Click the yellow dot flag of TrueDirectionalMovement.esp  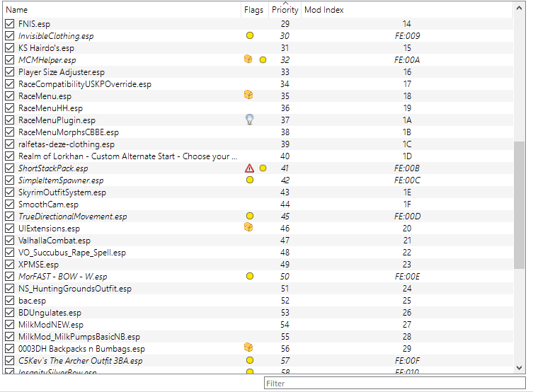pyautogui.click(x=249, y=216)
